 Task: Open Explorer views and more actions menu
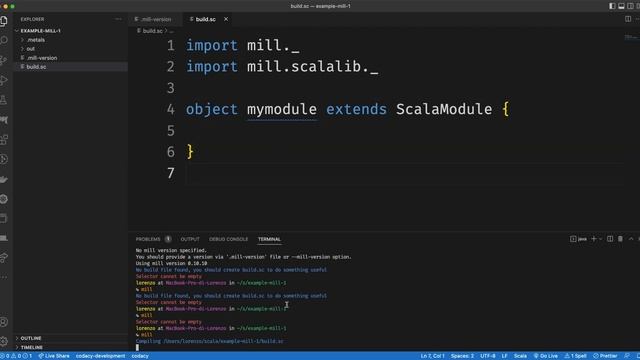tap(118, 19)
